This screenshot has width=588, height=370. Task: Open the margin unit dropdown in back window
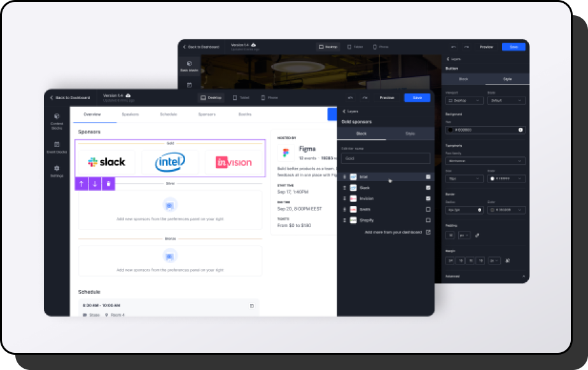click(x=494, y=261)
